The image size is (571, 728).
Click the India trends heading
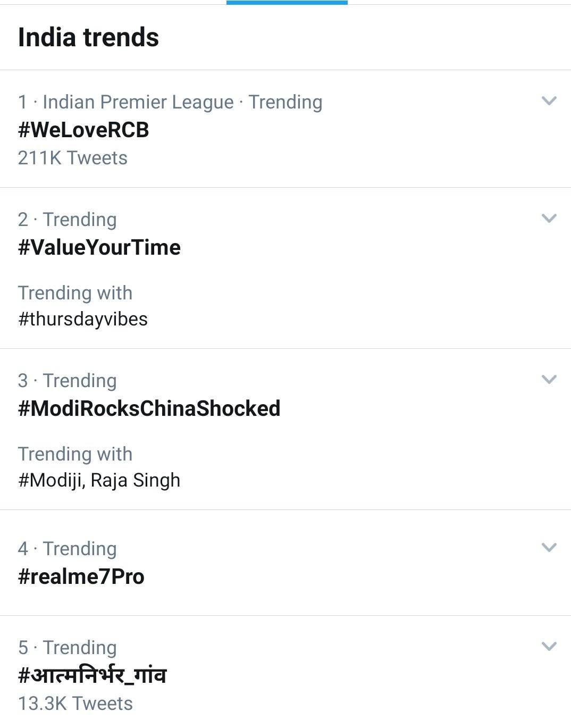88,37
